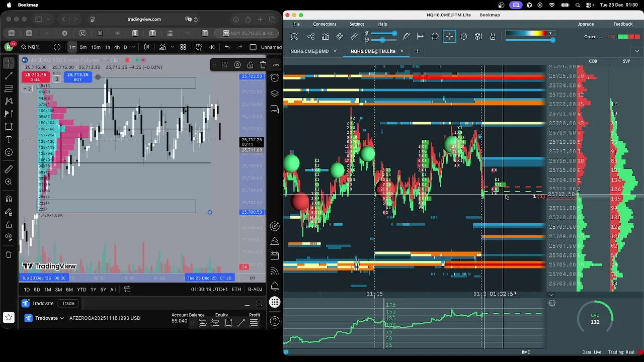
Task: Open the Bookmap Help menu
Action: (382, 24)
